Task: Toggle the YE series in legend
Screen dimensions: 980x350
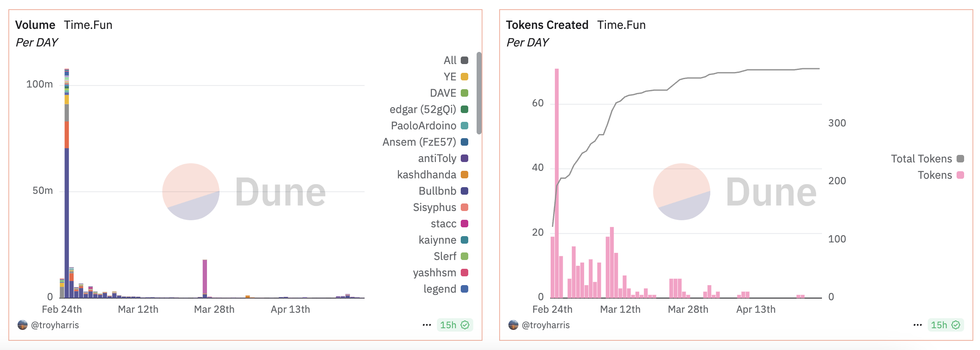Action: pos(450,77)
